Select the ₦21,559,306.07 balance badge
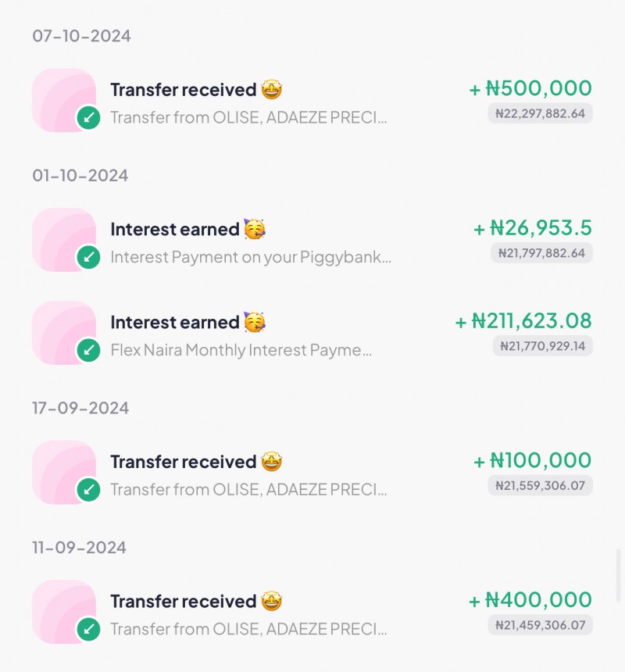 tap(541, 486)
